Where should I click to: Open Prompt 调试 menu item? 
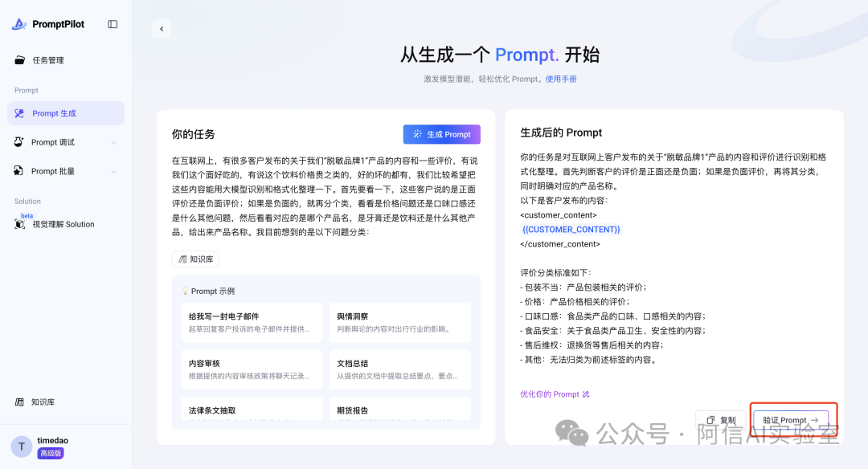click(x=66, y=142)
